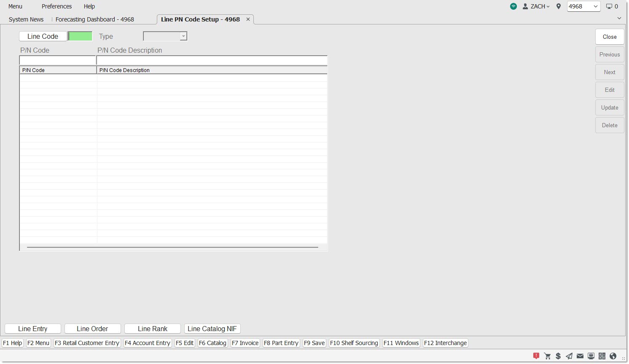Open the calculator icon in status bar

pyautogui.click(x=602, y=356)
